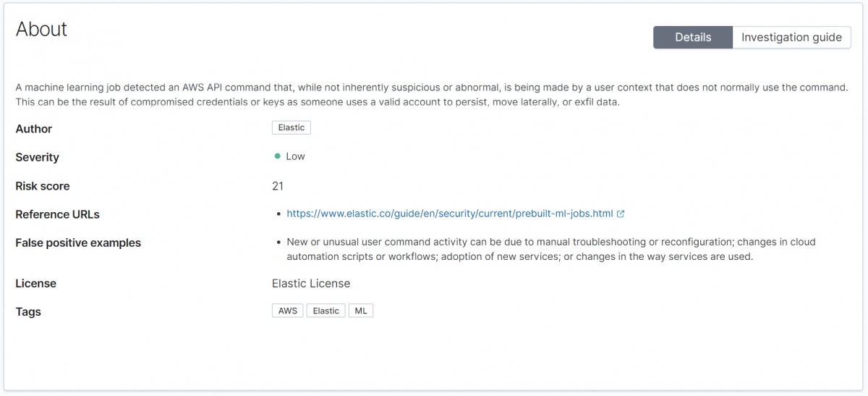This screenshot has height=396, width=868.
Task: Click the Low severity text
Action: coord(295,156)
